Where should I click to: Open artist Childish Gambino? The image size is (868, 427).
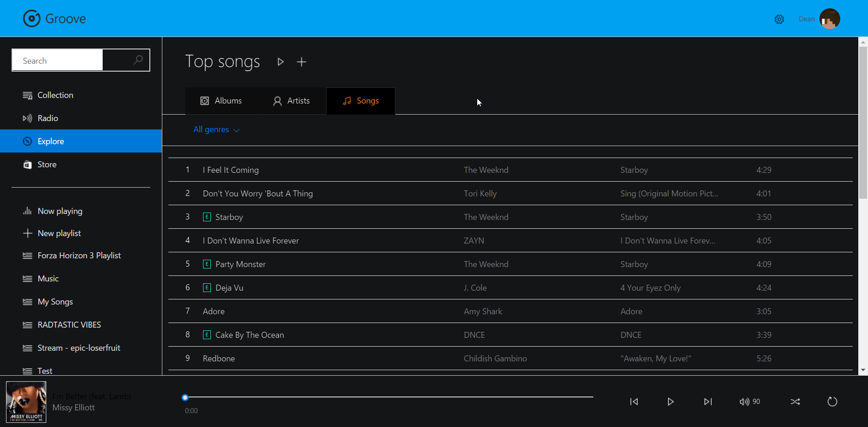tap(495, 359)
